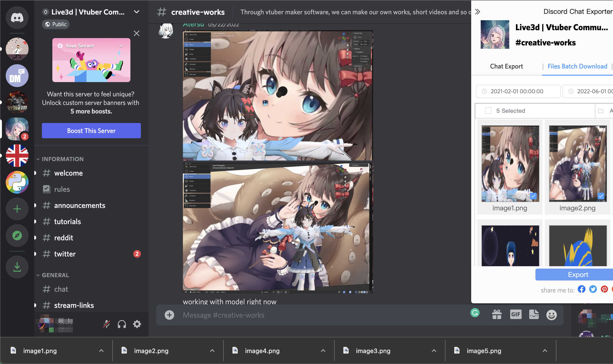The image size is (613, 364).
Task: Enable the 5 Selected checkbox
Action: tap(488, 111)
